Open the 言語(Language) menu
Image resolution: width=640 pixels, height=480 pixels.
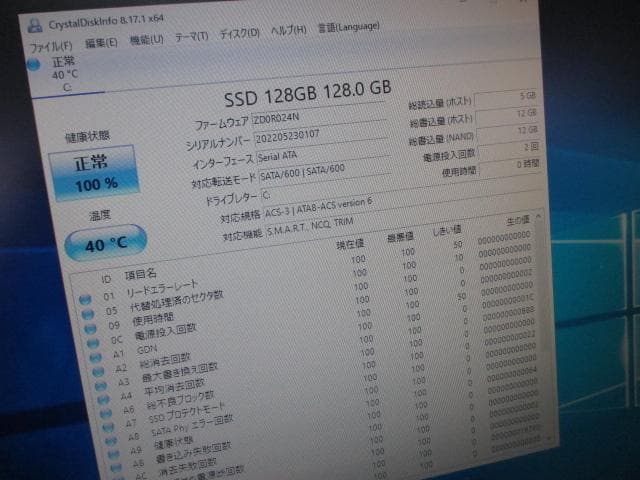click(x=349, y=27)
